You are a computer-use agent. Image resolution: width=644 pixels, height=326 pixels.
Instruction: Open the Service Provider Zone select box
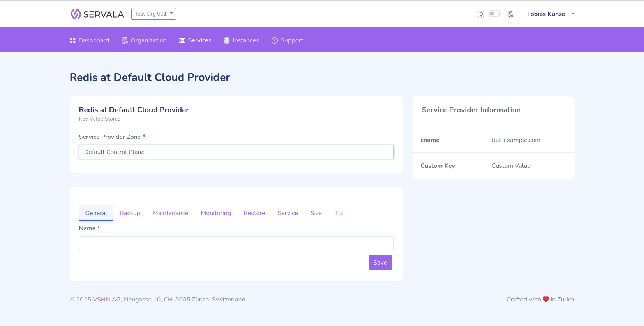pos(236,152)
